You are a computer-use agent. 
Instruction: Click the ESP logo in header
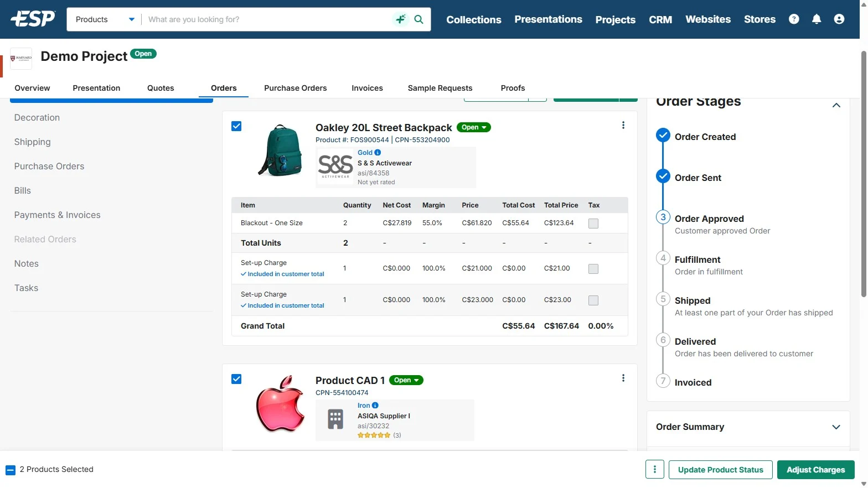tap(33, 19)
